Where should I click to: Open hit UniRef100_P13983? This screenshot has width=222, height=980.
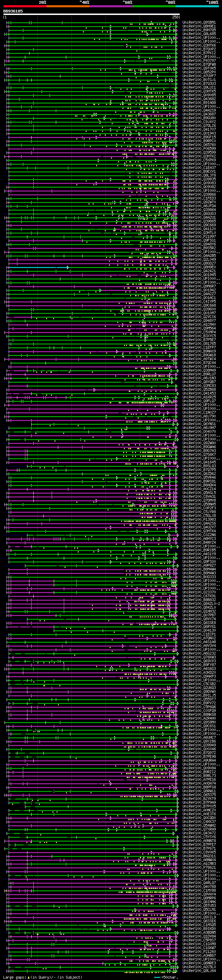tap(199, 520)
